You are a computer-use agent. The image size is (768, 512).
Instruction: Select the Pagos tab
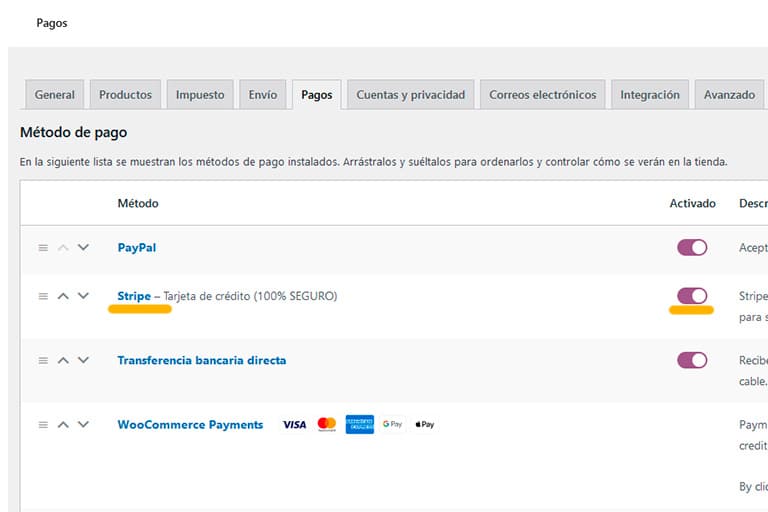tap(316, 95)
